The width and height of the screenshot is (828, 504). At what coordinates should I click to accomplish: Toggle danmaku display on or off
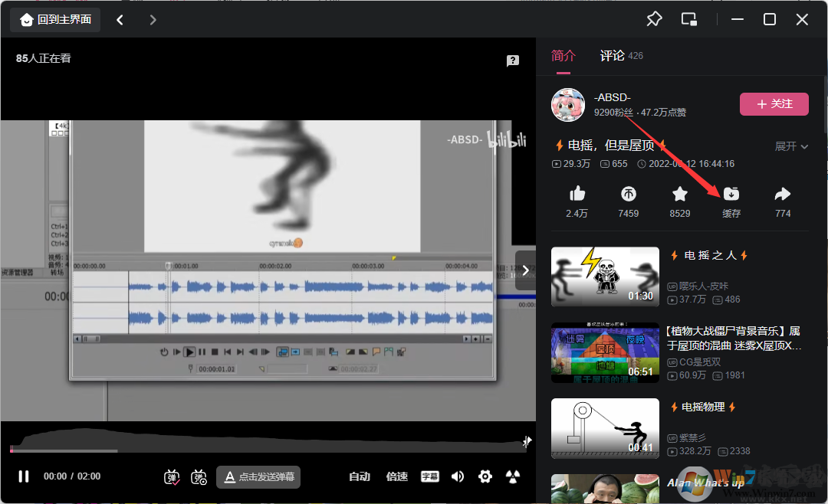(x=172, y=476)
